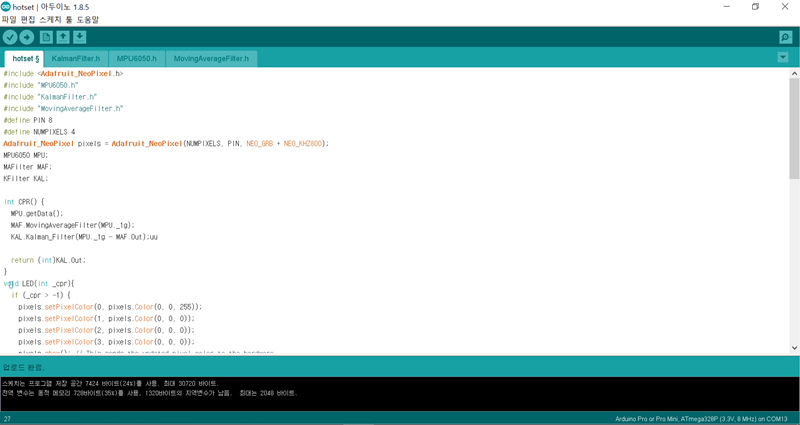The width and height of the screenshot is (800, 425).
Task: Click the Verify (checkmark) button
Action: point(10,37)
